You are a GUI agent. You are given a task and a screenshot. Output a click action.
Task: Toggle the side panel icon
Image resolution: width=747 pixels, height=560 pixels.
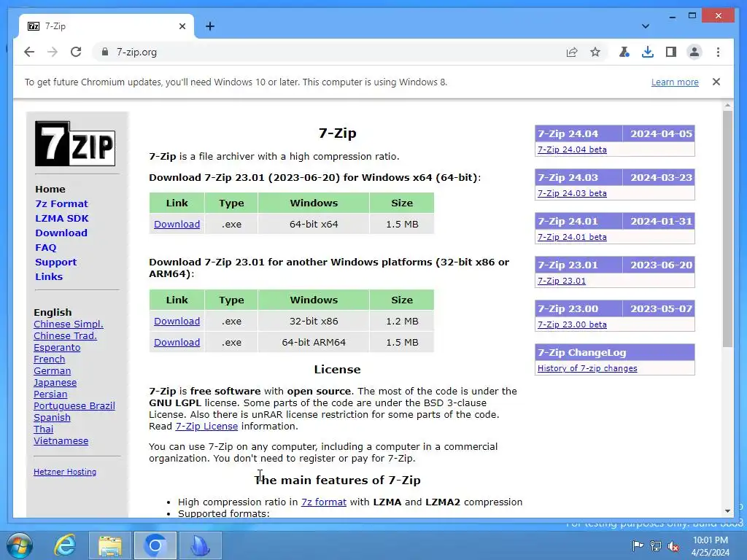[671, 52]
